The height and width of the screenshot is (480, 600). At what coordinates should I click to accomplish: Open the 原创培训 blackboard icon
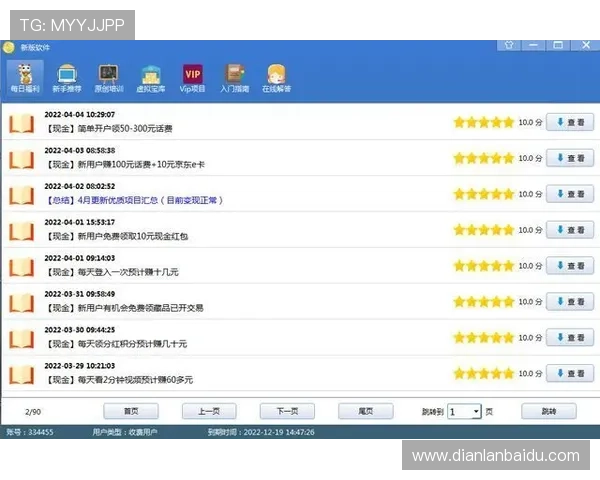click(109, 78)
